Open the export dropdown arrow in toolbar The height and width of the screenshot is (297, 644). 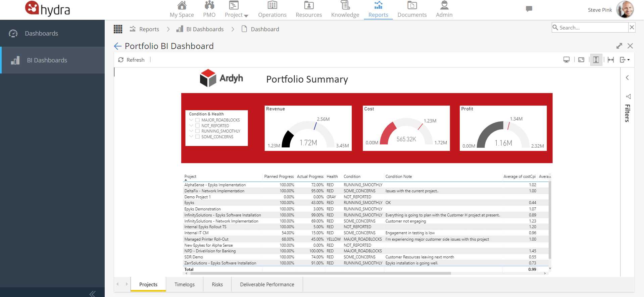(x=629, y=60)
